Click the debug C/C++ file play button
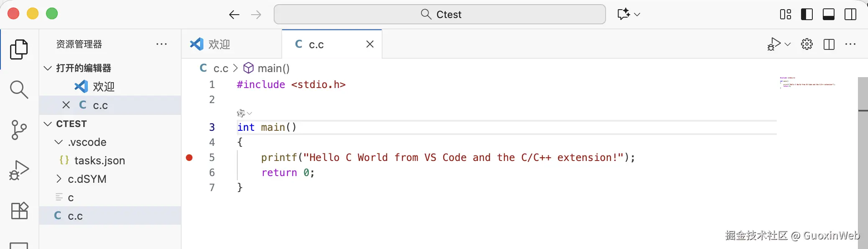Screen dimensions: 868x249 773,44
